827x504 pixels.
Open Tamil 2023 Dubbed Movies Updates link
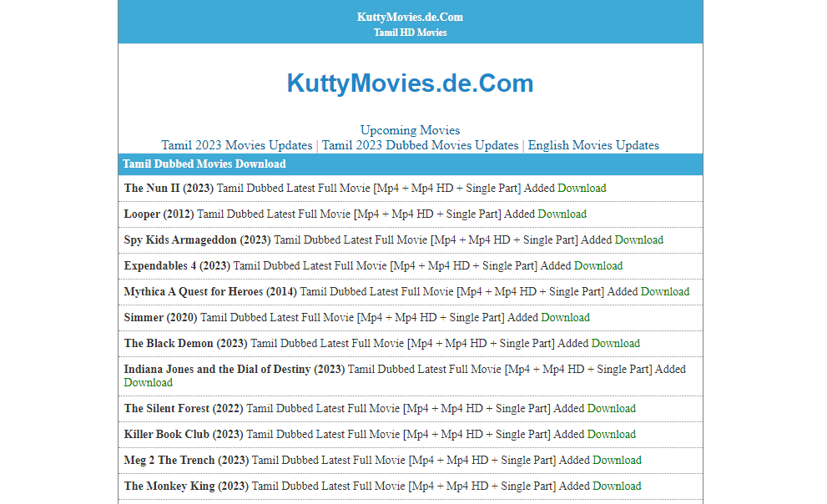click(x=421, y=145)
